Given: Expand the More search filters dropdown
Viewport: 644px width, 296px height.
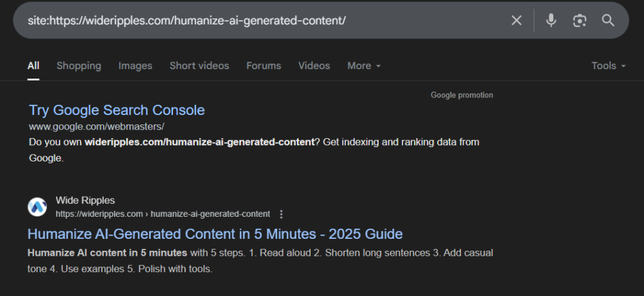Looking at the screenshot, I should point(364,66).
